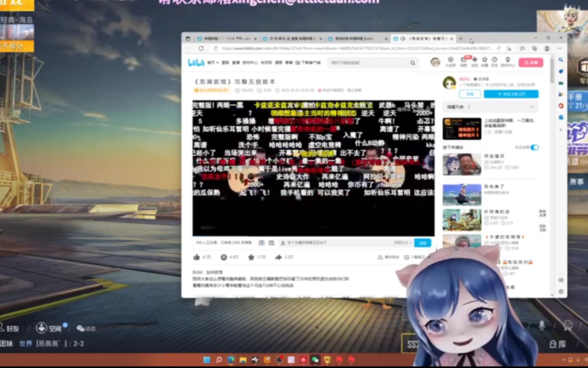Click the browser favorites star icon

522,48
